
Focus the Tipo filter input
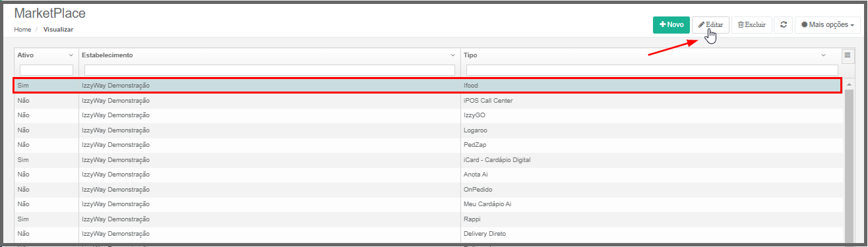point(652,70)
